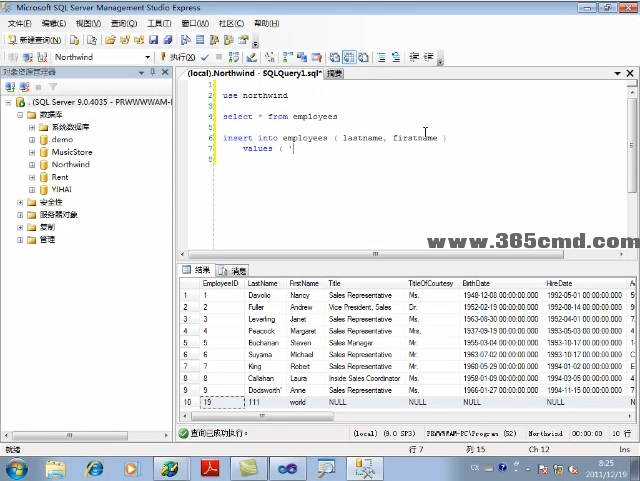
Task: Toggle Include Client Statistics icon
Action: point(302,57)
